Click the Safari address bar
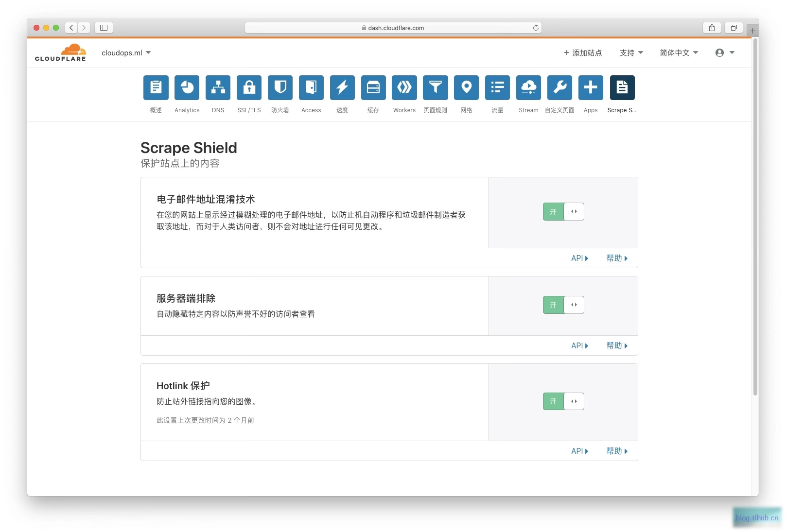786x532 pixels. (393, 28)
